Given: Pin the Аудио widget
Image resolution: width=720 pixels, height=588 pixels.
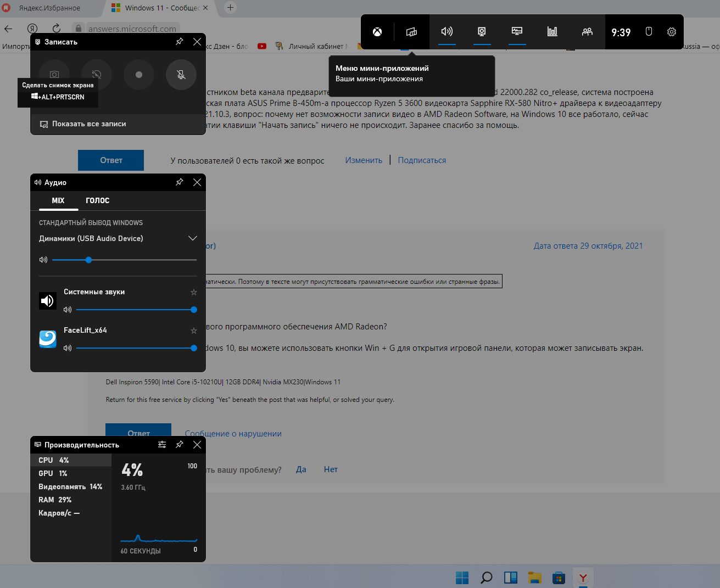Looking at the screenshot, I should coord(179,182).
